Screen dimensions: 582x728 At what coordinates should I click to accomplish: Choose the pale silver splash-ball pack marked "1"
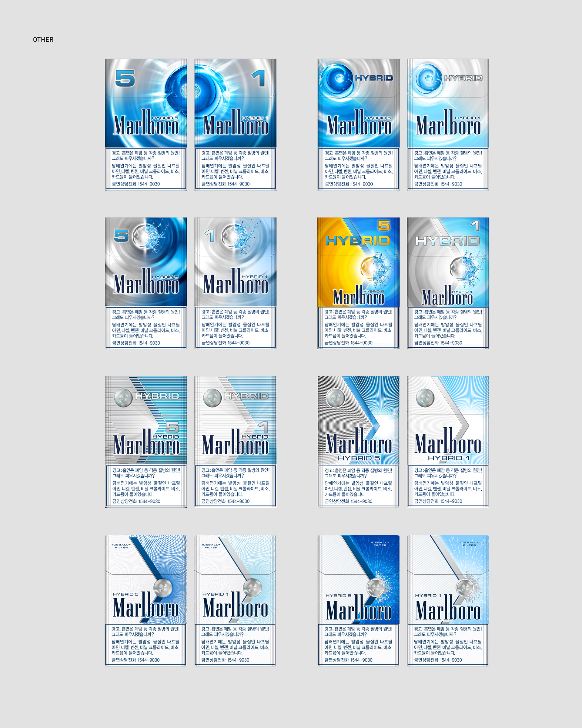point(236,283)
